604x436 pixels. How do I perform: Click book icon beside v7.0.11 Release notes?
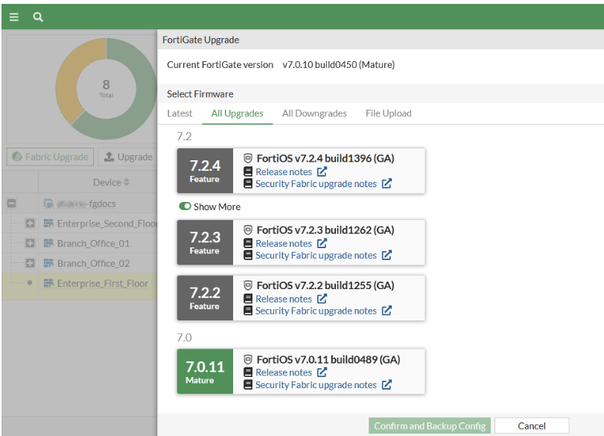tap(248, 372)
